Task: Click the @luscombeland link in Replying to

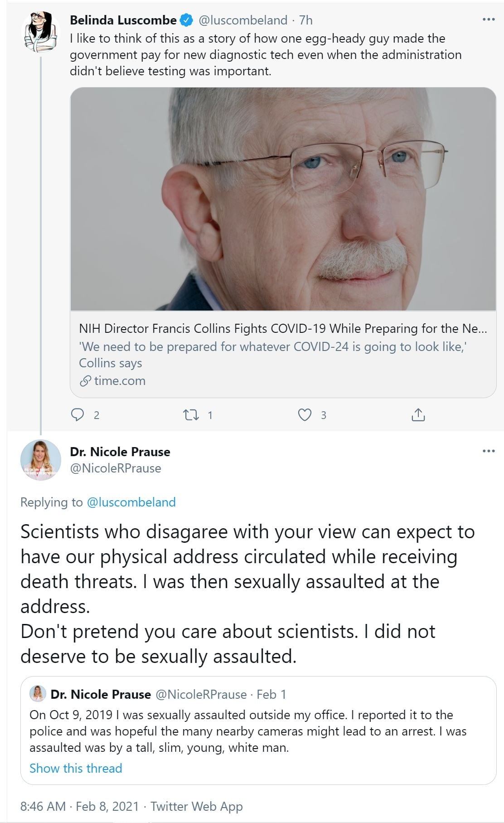Action: pyautogui.click(x=131, y=502)
